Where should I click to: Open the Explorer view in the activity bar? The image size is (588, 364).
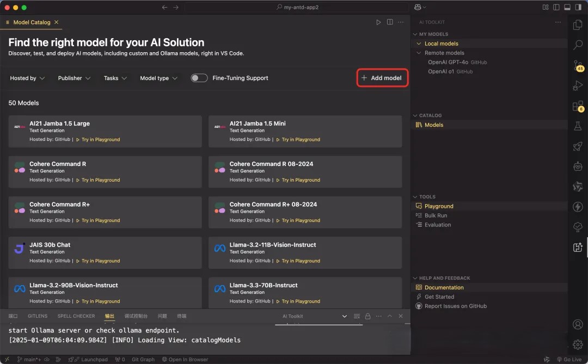click(578, 24)
